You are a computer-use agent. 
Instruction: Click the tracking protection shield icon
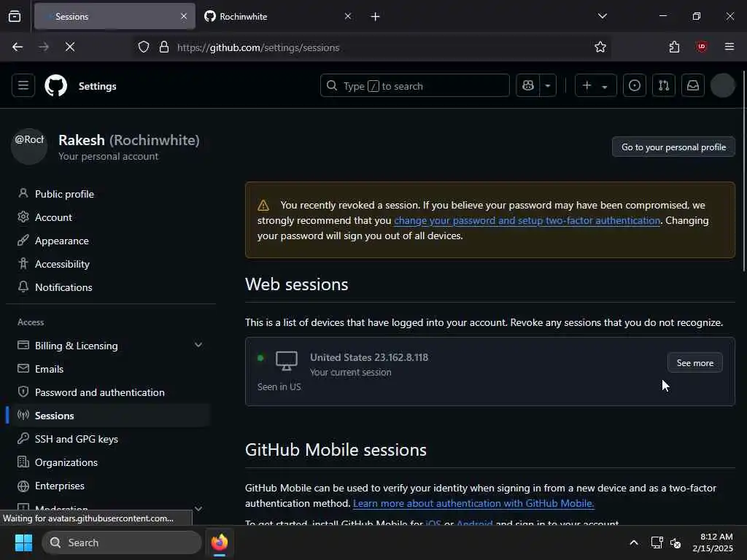click(x=144, y=47)
